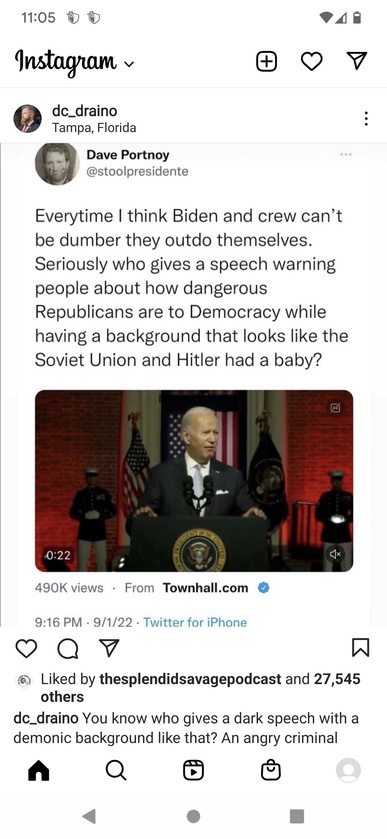Open direct messages paper plane icon
The width and height of the screenshot is (387, 839).
[x=357, y=62]
